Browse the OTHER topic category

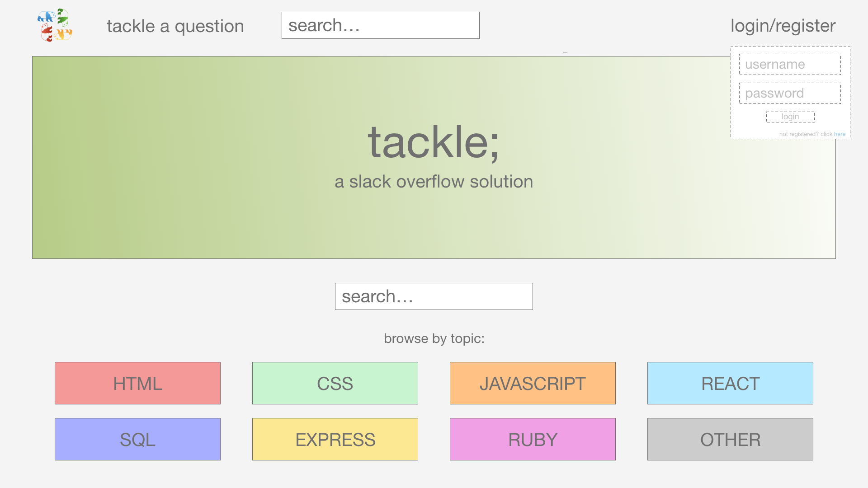730,439
